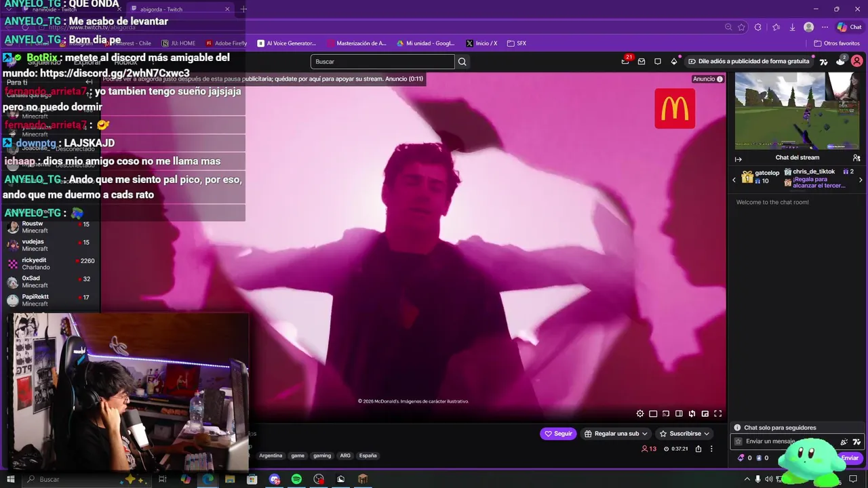Open the three-dot more options under stream

click(x=711, y=449)
